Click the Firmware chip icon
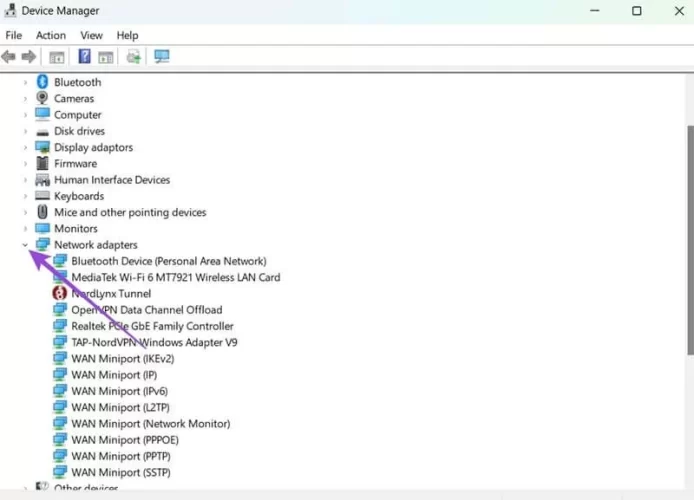 [43, 164]
